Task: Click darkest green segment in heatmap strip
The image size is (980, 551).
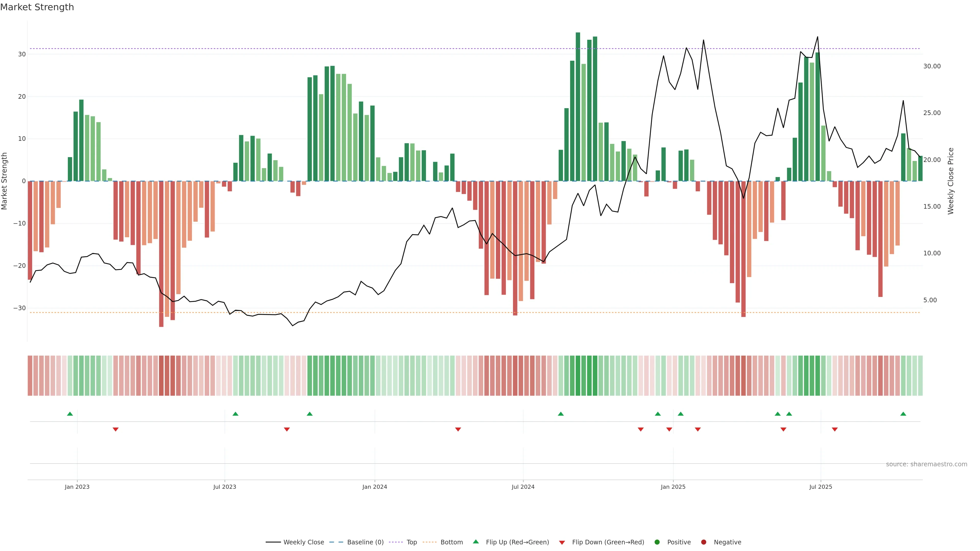Action: [x=578, y=376]
